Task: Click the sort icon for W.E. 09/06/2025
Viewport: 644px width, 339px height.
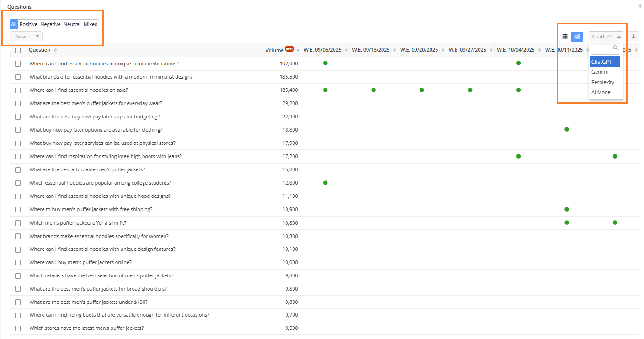Action: 346,50
